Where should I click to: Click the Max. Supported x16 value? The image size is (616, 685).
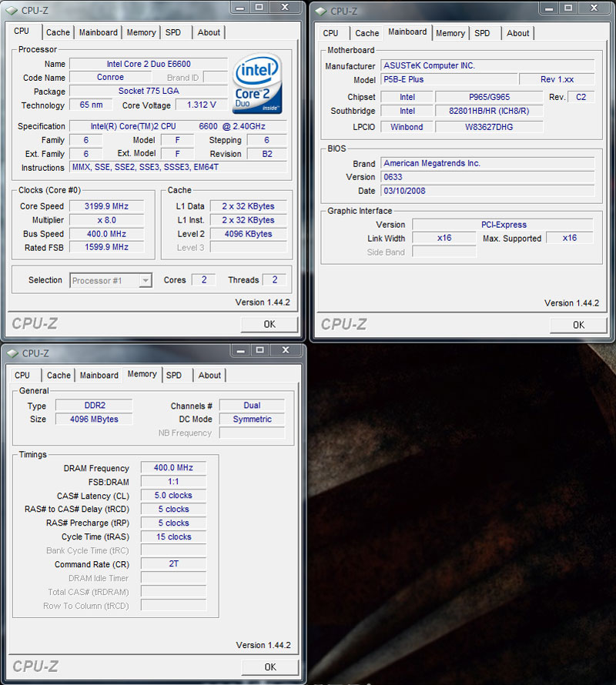570,238
